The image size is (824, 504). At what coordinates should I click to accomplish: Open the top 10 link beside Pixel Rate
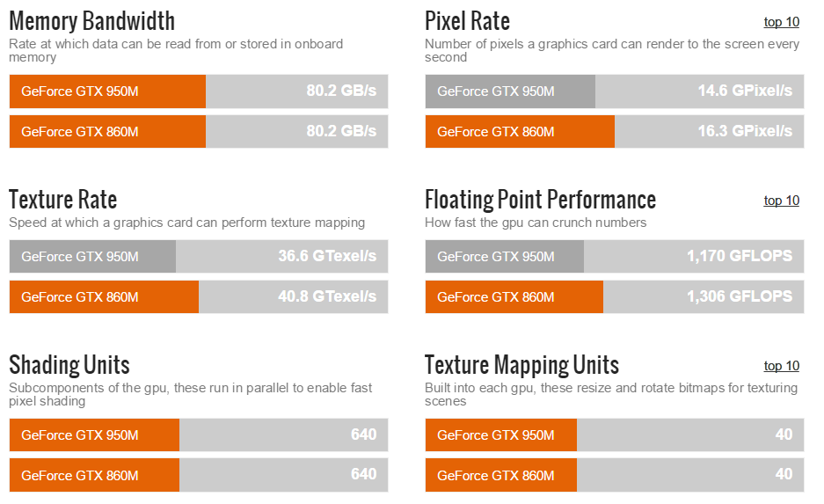[x=781, y=22]
